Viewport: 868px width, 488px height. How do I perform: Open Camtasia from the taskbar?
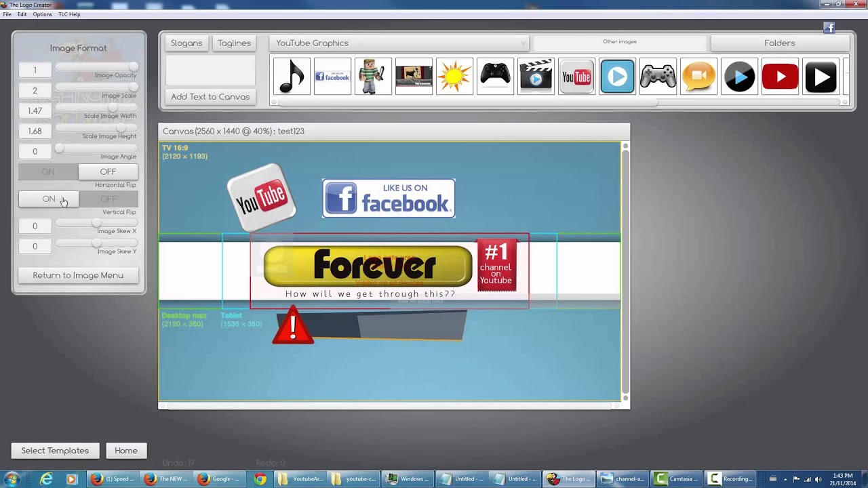click(677, 479)
